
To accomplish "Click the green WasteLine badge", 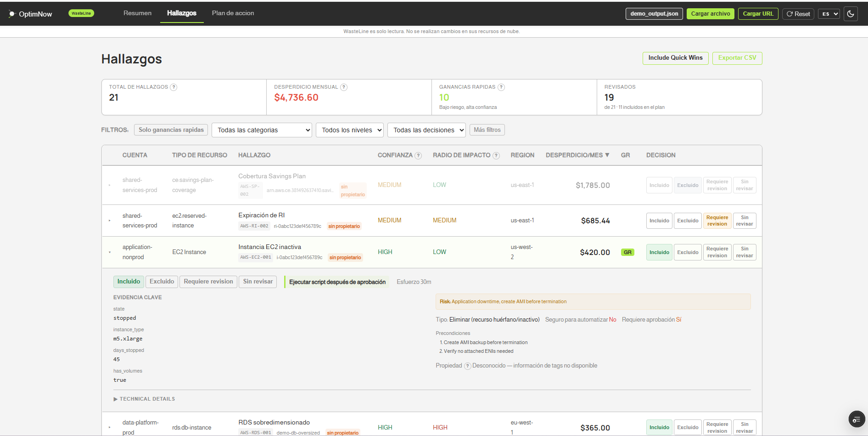I will pyautogui.click(x=81, y=13).
